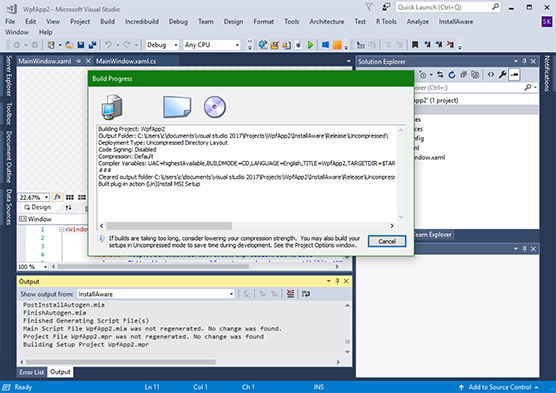Click Show All Files icon in Solution Explorer
Viewport: 556px width, 393px height.
475,75
